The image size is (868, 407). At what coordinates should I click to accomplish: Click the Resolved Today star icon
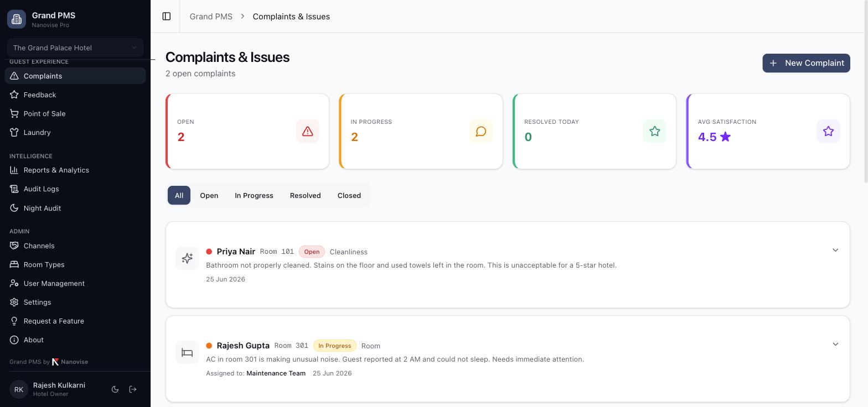point(655,132)
